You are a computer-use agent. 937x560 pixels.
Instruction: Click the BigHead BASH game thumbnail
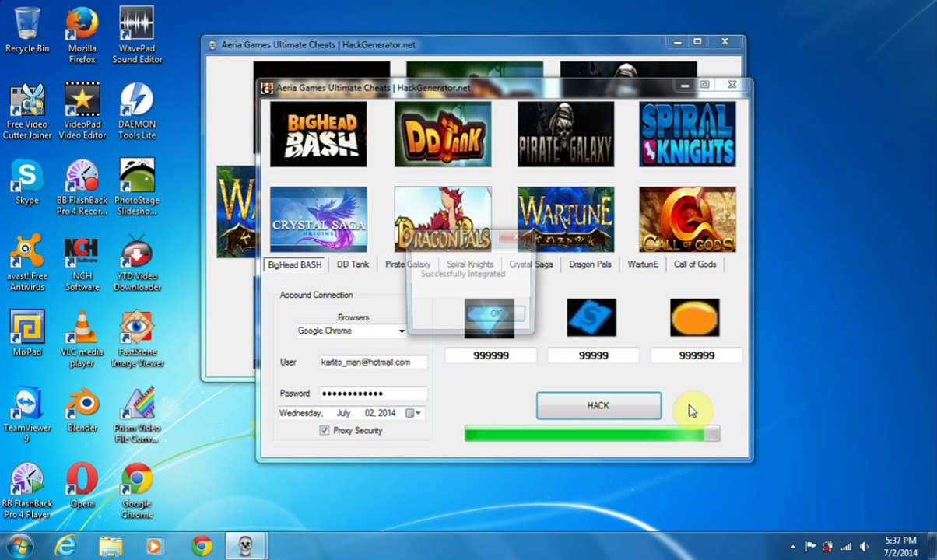pos(318,134)
